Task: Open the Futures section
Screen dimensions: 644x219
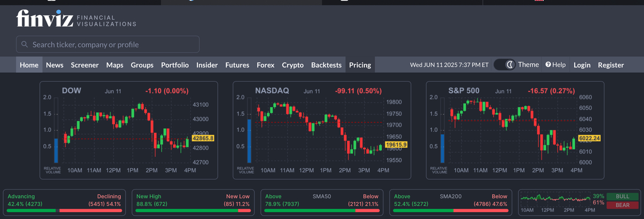Action: (x=237, y=65)
